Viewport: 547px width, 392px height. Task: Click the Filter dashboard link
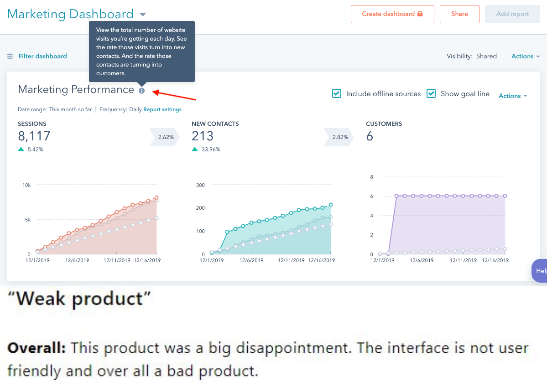coord(42,57)
